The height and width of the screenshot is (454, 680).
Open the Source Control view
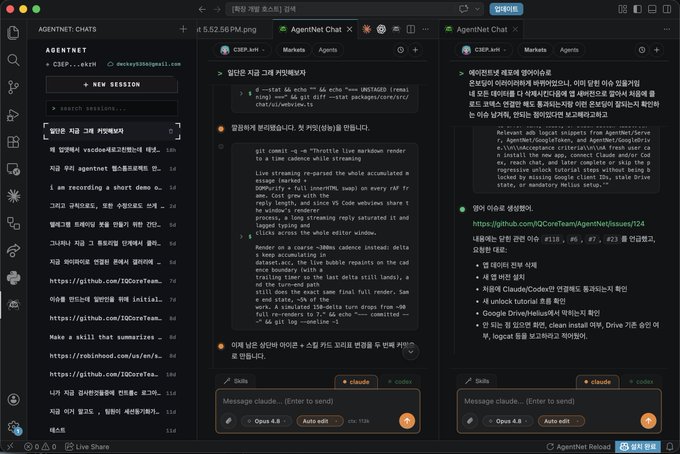[x=13, y=87]
